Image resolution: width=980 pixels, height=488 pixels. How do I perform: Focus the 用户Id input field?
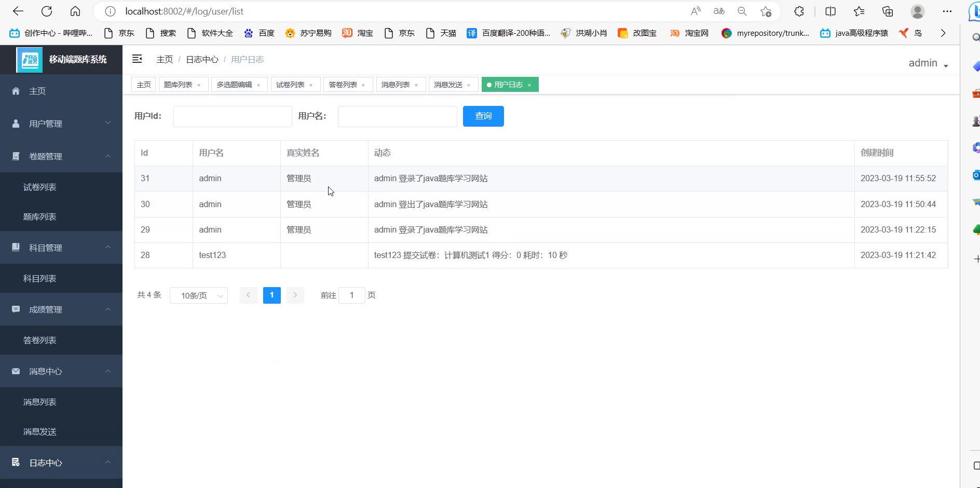(233, 116)
